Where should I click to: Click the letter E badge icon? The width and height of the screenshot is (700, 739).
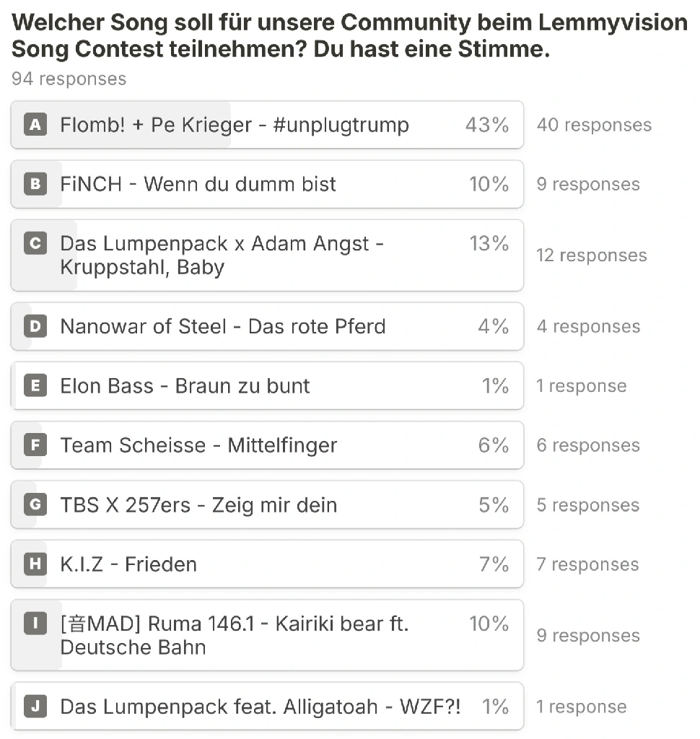click(x=35, y=385)
